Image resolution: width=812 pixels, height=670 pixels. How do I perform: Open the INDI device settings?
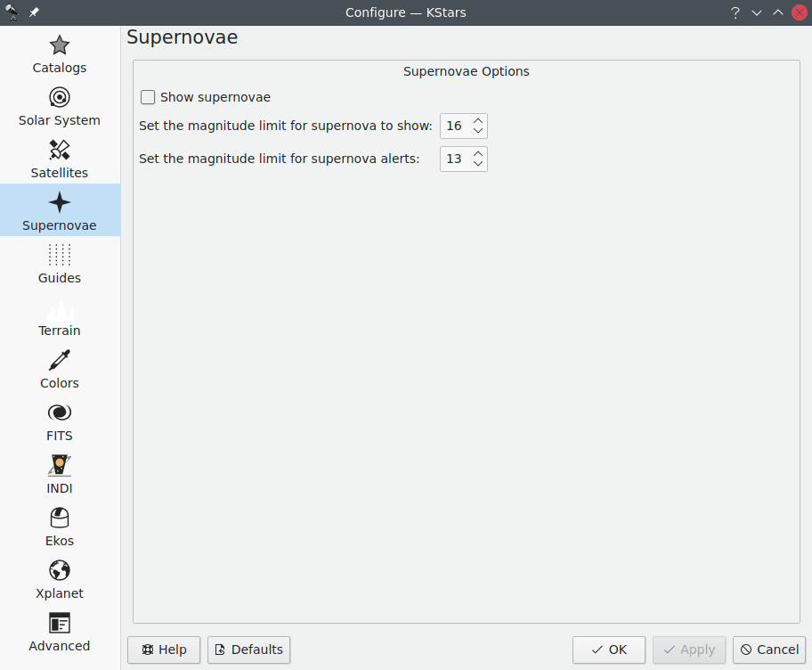coord(59,473)
